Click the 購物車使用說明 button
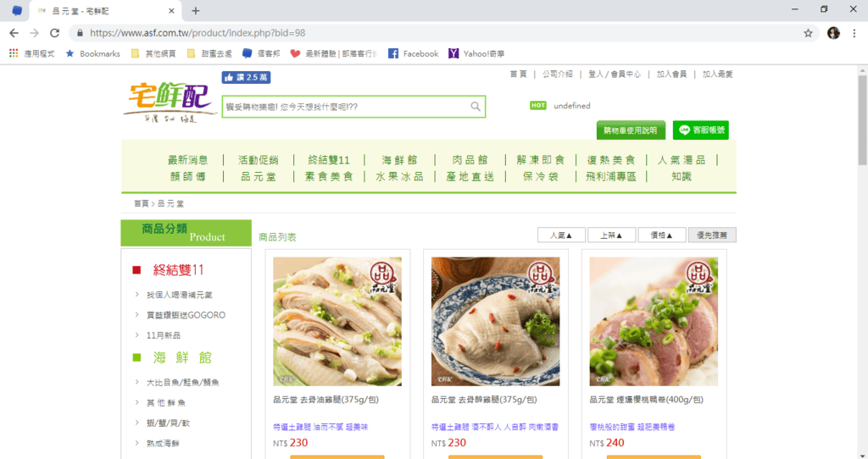 point(630,130)
